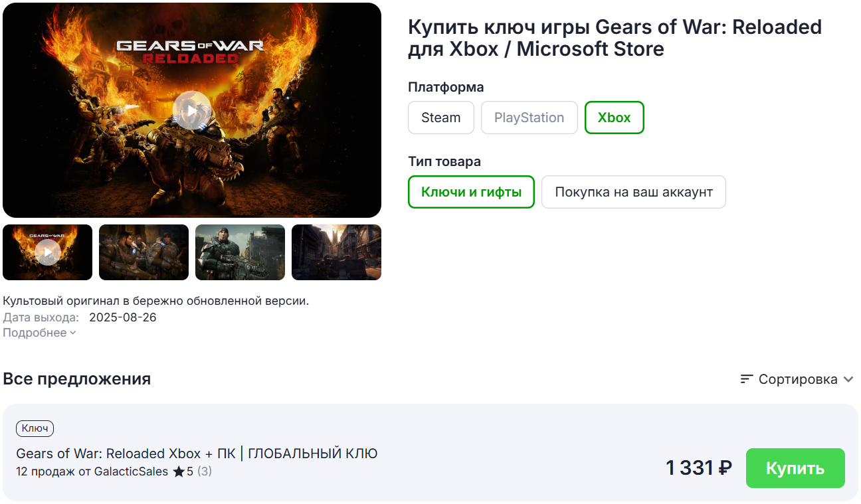Open the third thumbnail of armored soldier

tap(240, 252)
